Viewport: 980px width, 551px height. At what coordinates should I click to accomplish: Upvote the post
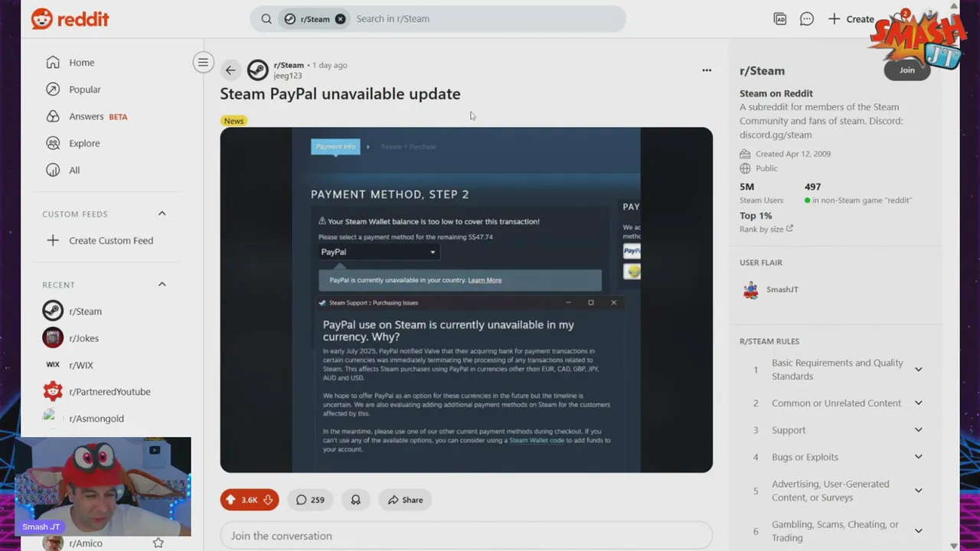coord(230,500)
